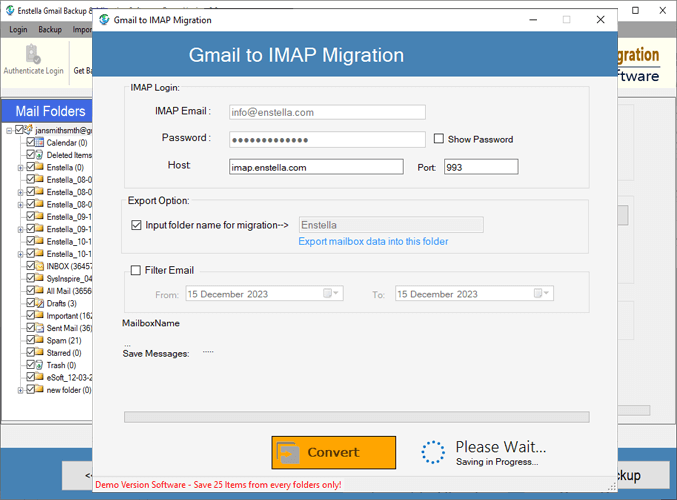Viewport: 677px width, 500px height.
Task: Collapse the jansmithsmth account tree node
Action: point(9,130)
